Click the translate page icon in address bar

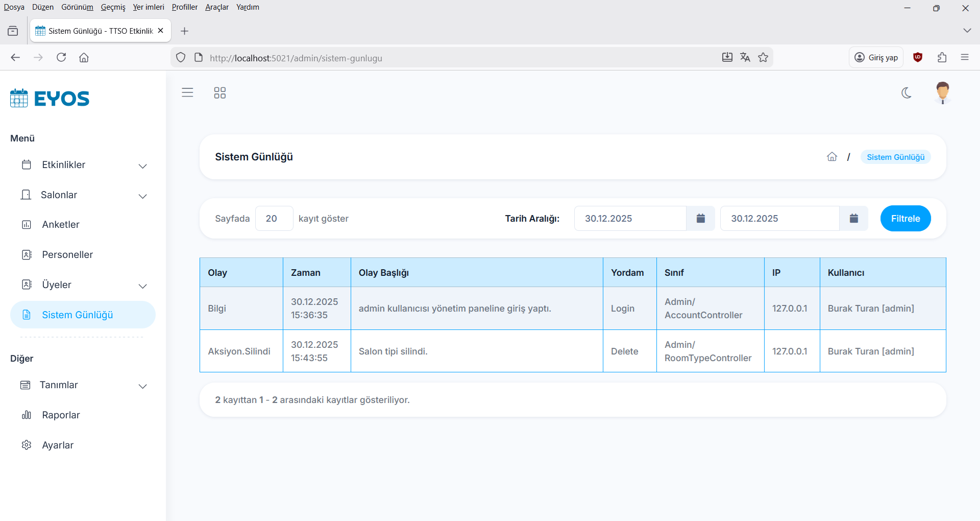point(745,58)
